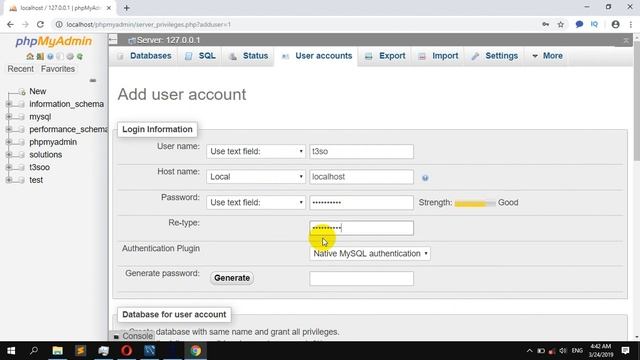Open Settings tab
The height and width of the screenshot is (360, 640).
(x=495, y=56)
